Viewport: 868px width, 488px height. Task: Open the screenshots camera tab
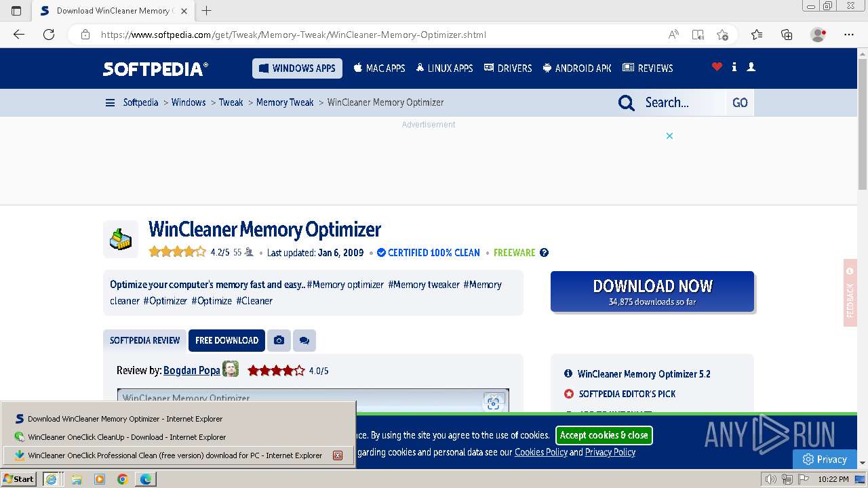pyautogui.click(x=279, y=340)
